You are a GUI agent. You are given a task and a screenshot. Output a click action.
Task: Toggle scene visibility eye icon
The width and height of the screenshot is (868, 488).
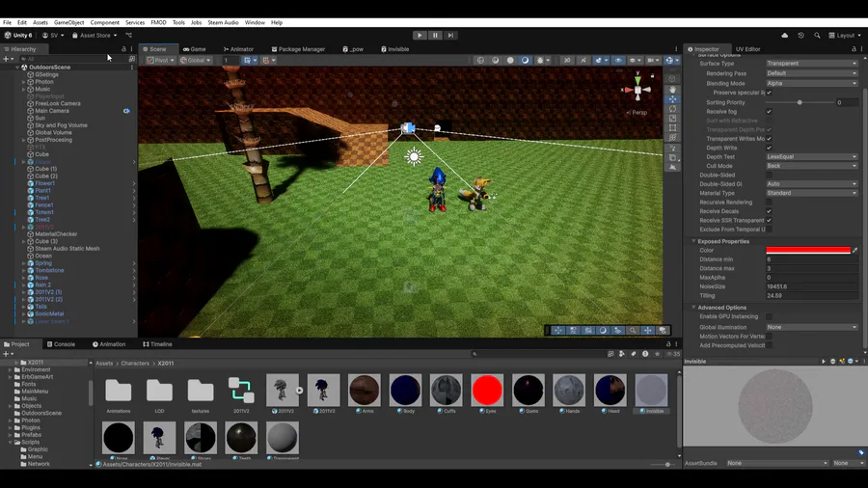[618, 61]
